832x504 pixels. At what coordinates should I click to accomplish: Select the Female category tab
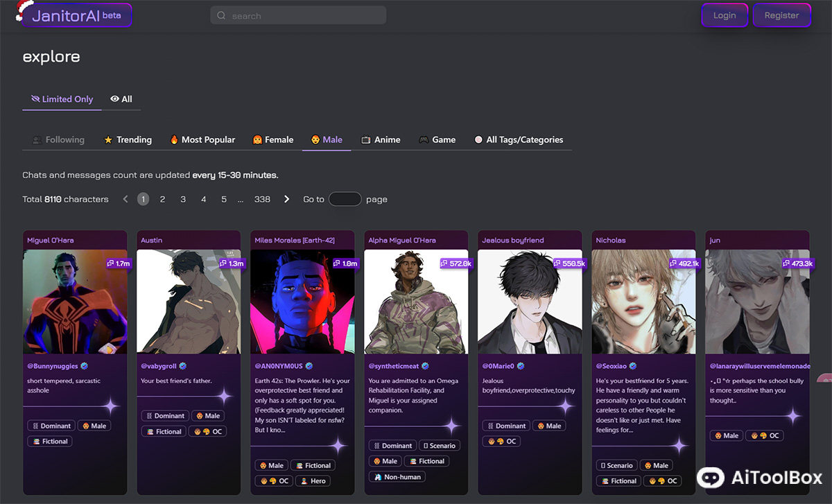[273, 139]
